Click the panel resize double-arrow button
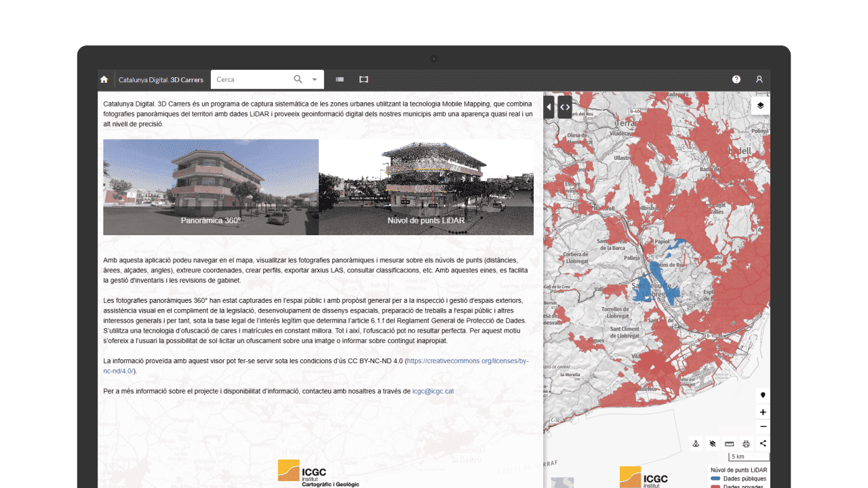The width and height of the screenshot is (868, 488). 564,107
